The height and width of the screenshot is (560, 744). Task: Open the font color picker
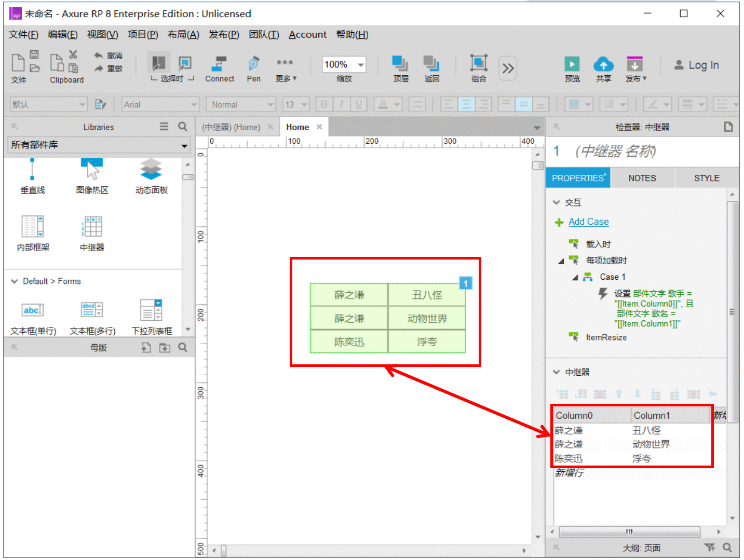click(388, 104)
